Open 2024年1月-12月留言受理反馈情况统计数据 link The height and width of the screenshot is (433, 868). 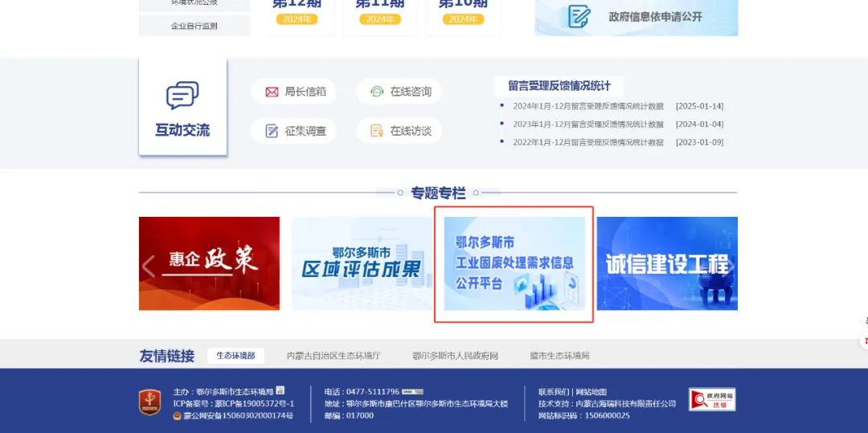588,106
